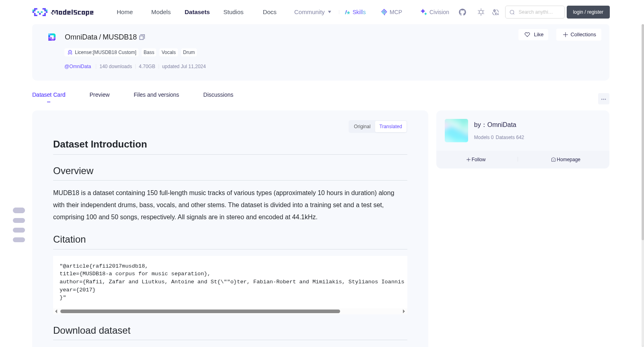Open the Docs section
Image resolution: width=644 pixels, height=347 pixels.
tap(270, 12)
